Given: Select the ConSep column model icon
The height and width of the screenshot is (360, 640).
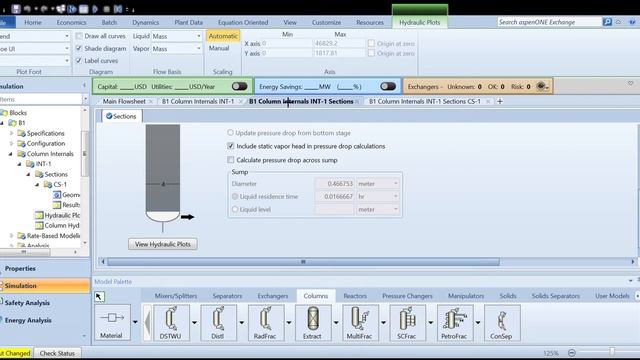Looking at the screenshot, I should pyautogui.click(x=502, y=322).
